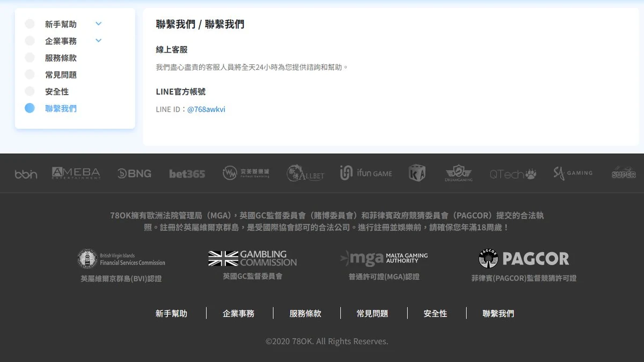Select the active 聯繫我們 sidebar bullet
Screen dimensions: 644x362
30,108
